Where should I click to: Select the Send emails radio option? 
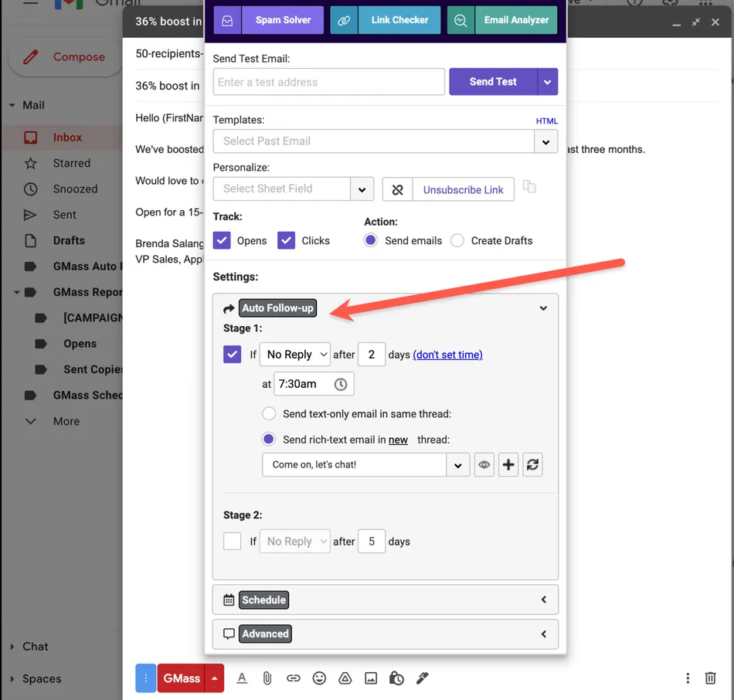[370, 240]
